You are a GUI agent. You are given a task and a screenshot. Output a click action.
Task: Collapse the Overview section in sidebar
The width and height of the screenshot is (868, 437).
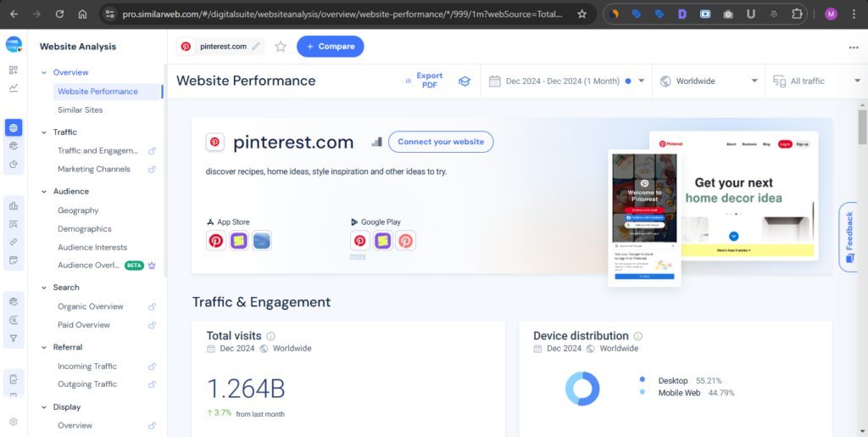(44, 73)
